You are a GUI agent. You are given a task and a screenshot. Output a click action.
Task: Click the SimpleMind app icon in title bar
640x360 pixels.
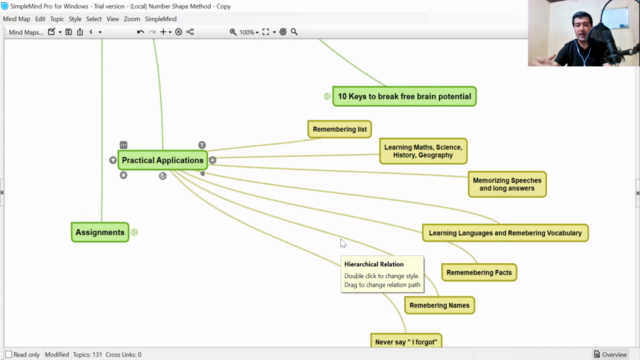[x=4, y=6]
